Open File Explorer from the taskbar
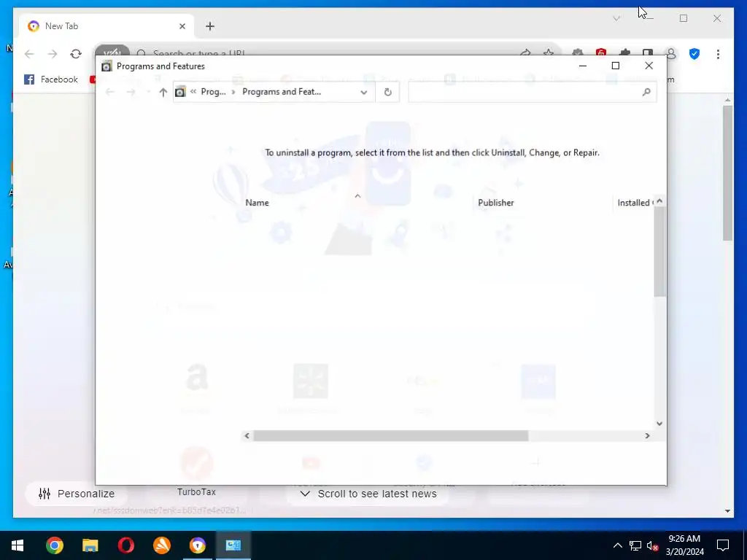Screen dimensions: 747x560 coord(90,545)
